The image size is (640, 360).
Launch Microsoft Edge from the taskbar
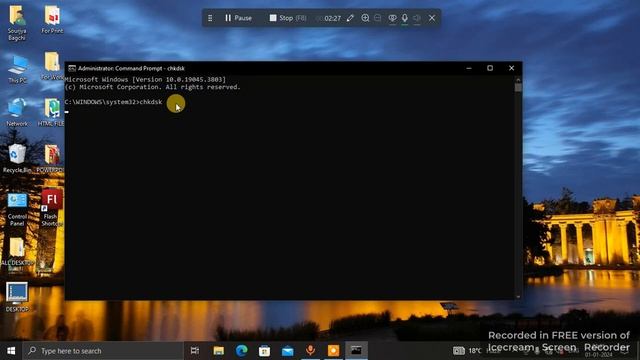click(242, 351)
